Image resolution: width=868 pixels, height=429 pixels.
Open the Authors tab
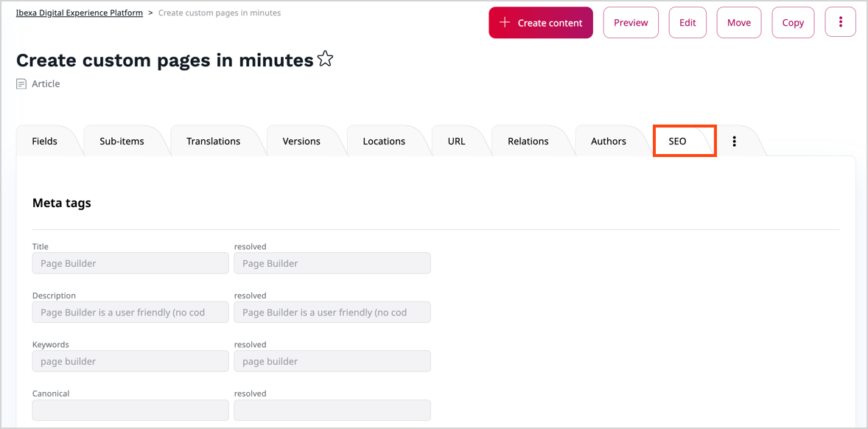click(608, 140)
